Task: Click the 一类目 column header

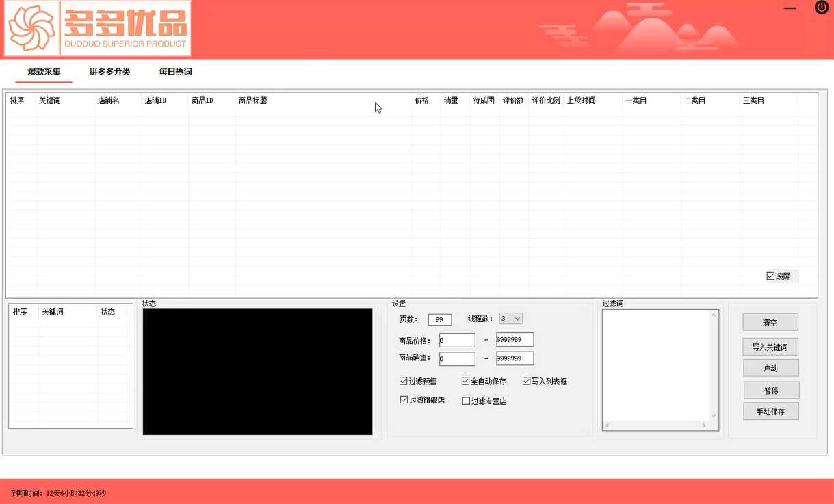Action: click(652, 101)
